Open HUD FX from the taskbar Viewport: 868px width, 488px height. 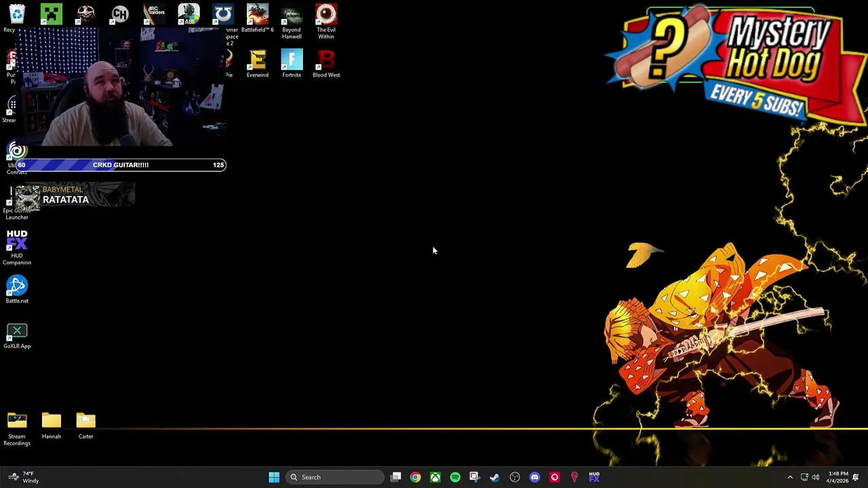pos(594,477)
